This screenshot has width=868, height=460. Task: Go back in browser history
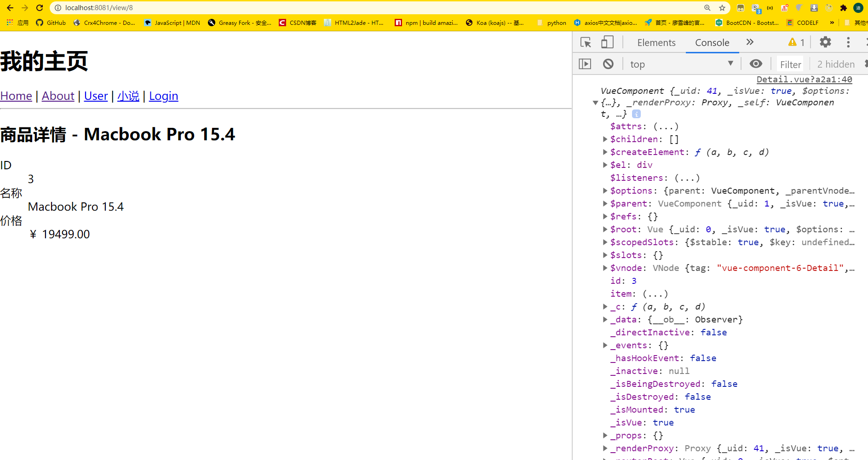(x=10, y=8)
